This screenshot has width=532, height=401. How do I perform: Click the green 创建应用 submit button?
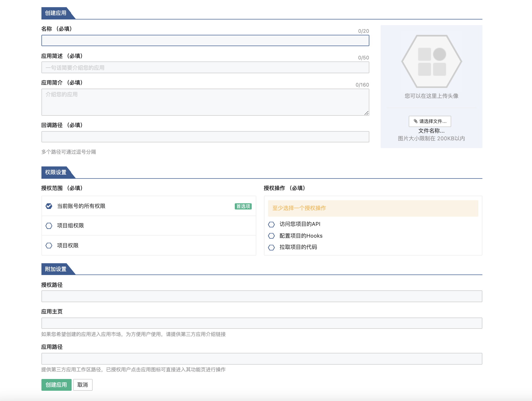[56, 385]
